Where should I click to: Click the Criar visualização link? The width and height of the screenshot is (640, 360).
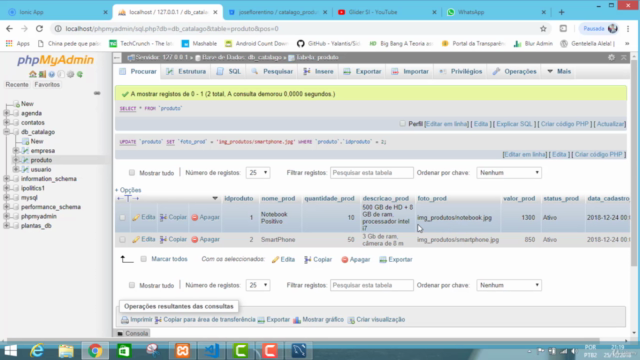click(x=380, y=320)
